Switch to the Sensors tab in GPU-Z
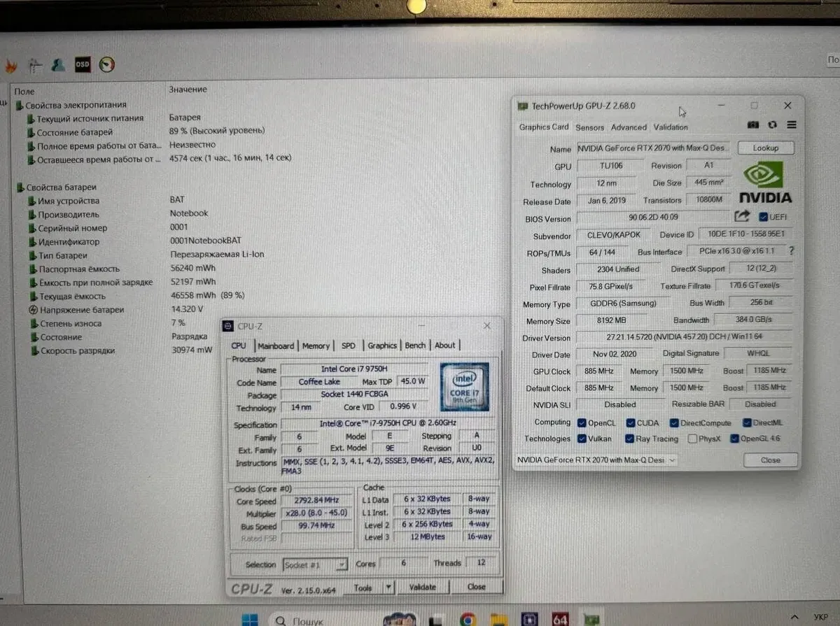This screenshot has height=626, width=840. [x=589, y=127]
